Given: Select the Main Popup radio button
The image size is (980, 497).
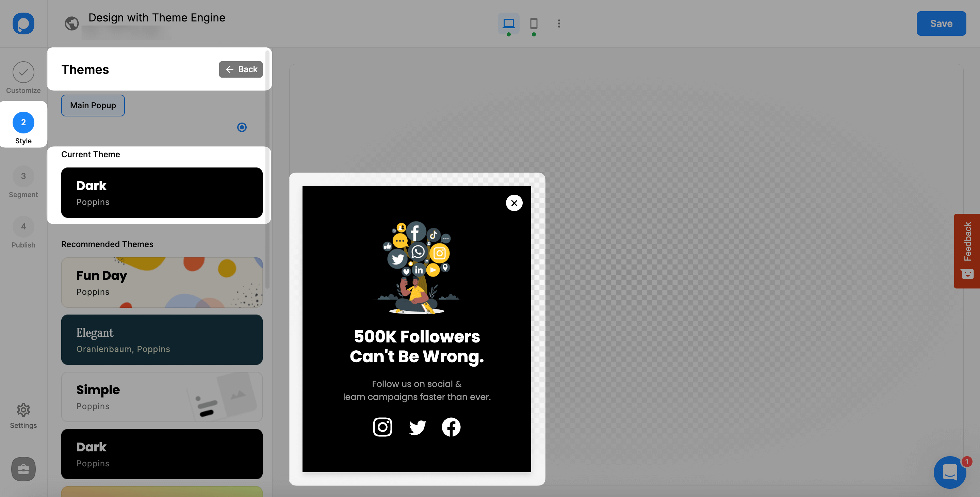Looking at the screenshot, I should click(242, 127).
